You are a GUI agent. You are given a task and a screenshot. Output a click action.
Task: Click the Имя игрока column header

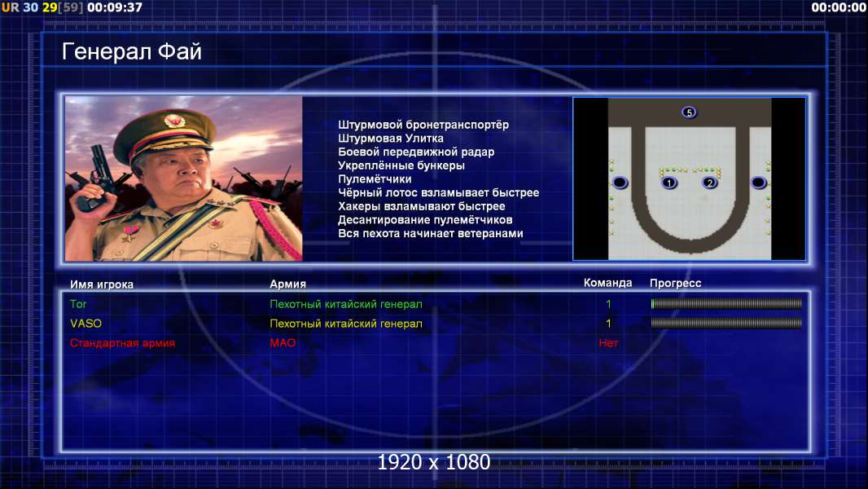point(101,284)
